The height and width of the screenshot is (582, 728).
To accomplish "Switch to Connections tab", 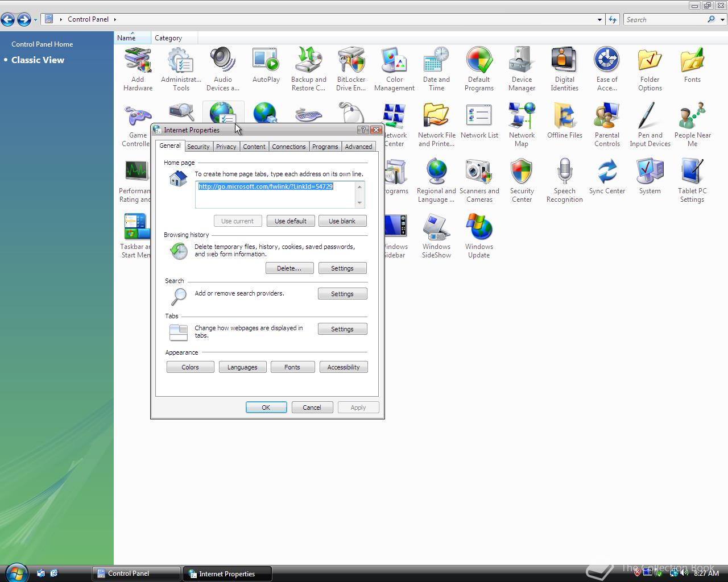I will 288,147.
